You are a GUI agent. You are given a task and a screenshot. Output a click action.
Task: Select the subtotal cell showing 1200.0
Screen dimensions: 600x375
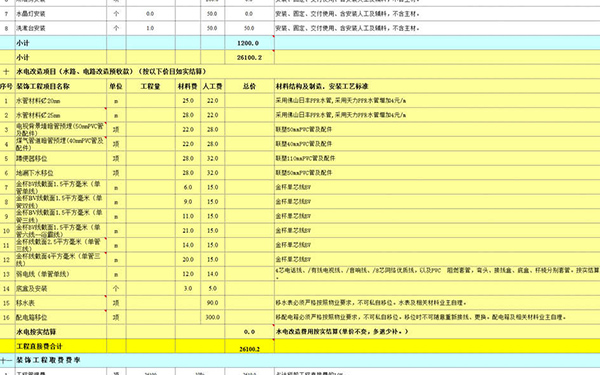coord(249,43)
